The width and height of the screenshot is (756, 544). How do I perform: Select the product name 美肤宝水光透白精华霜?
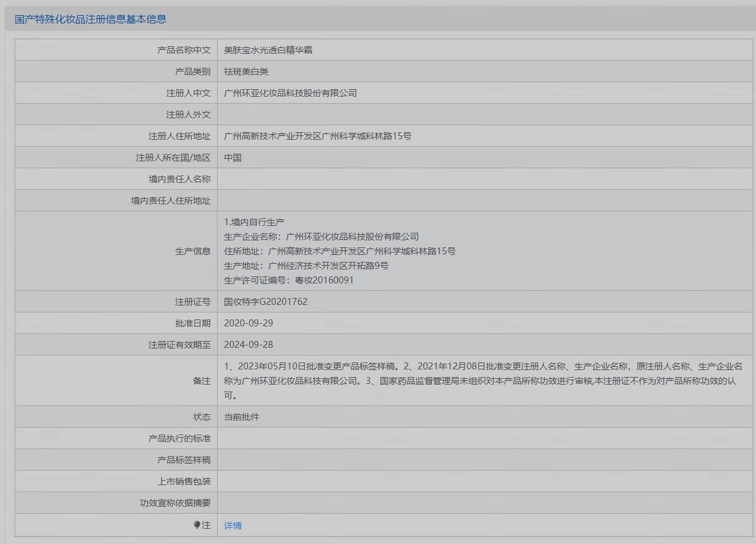click(268, 50)
